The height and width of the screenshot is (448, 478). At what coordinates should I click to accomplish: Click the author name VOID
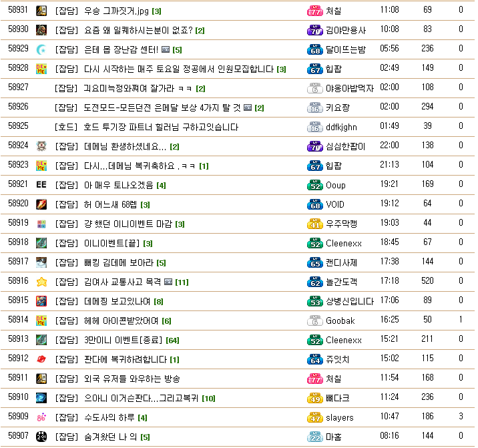[335, 204]
